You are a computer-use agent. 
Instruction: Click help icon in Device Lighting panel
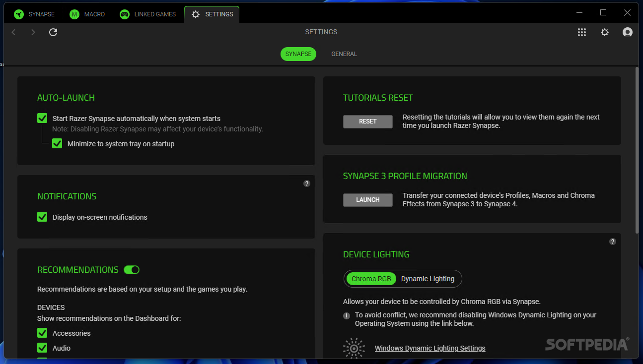pyautogui.click(x=613, y=242)
